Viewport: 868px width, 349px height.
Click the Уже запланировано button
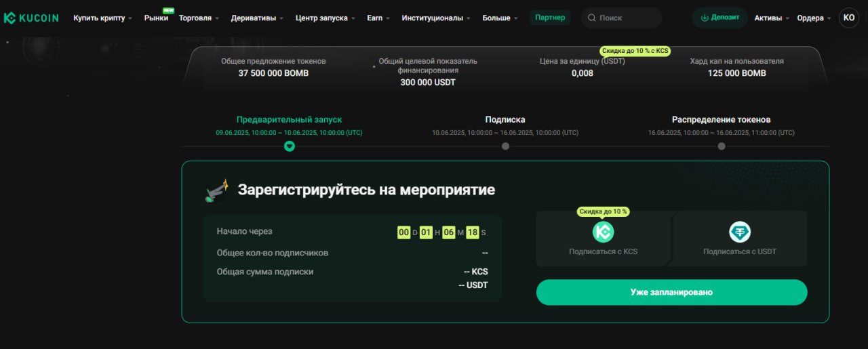tap(672, 292)
